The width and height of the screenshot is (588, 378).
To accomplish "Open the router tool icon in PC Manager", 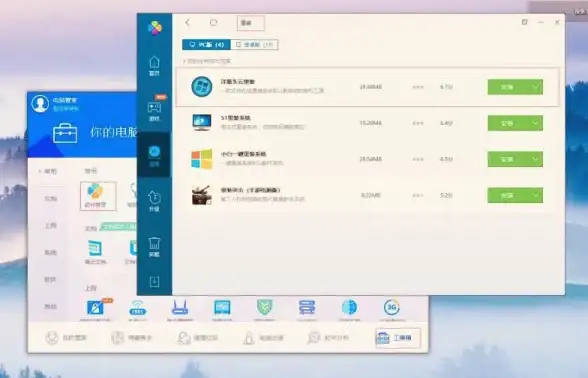I will (180, 308).
